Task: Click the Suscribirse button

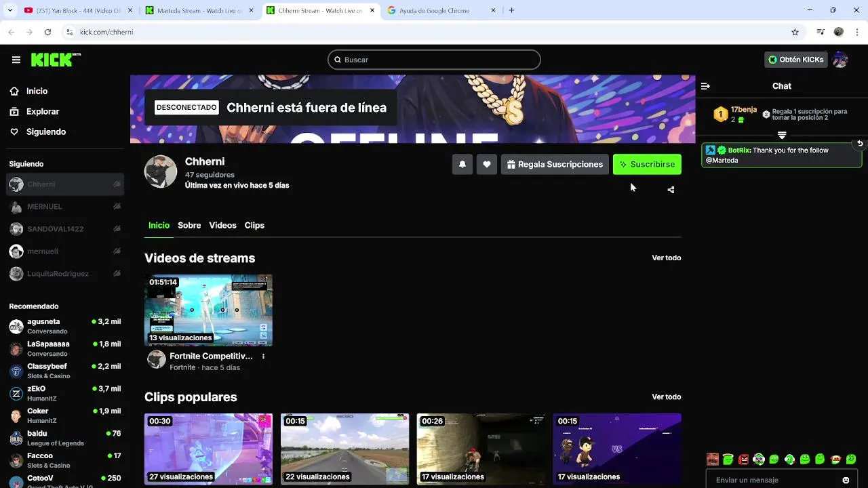Action: coord(647,164)
